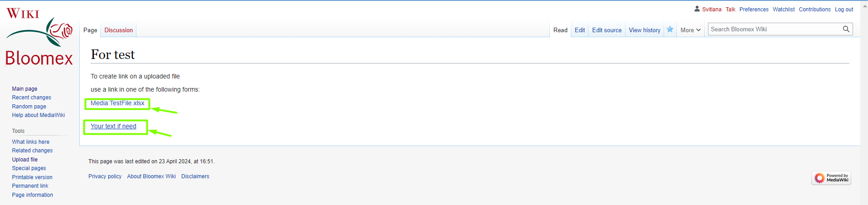868x205 pixels.
Task: Click the user profile icon beside Svitlana
Action: point(697,9)
